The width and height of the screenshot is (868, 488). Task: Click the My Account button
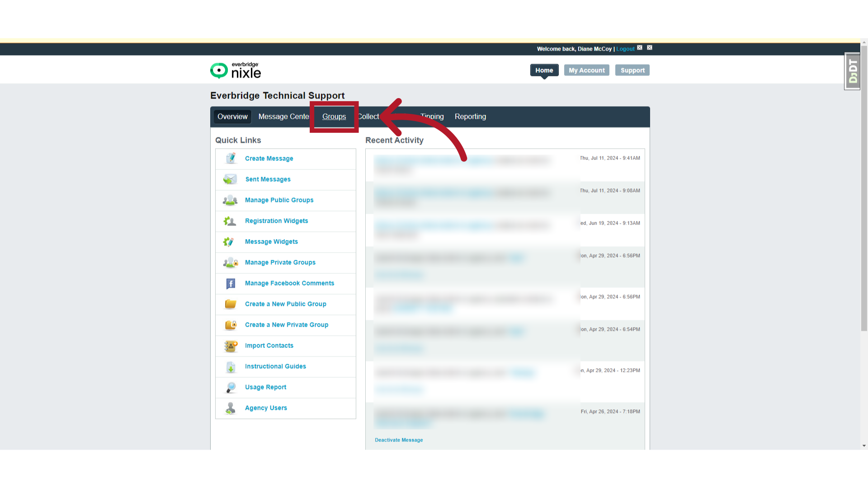click(586, 70)
